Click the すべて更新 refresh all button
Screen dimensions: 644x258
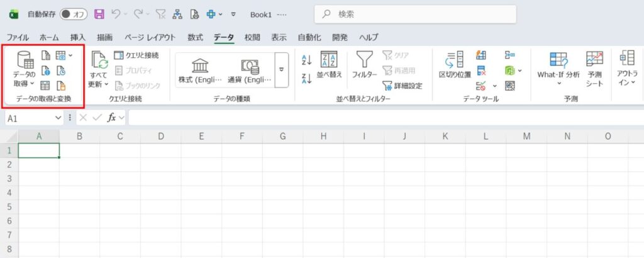[99, 69]
